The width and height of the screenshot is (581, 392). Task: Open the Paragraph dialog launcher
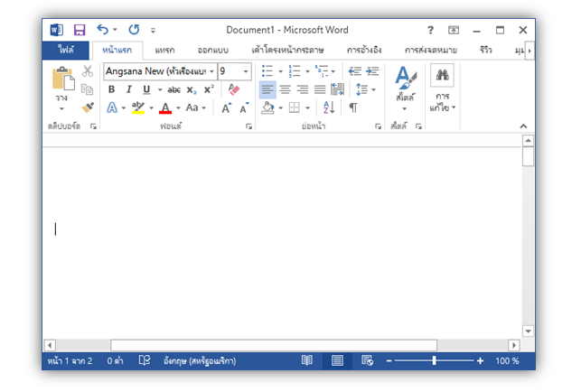378,126
